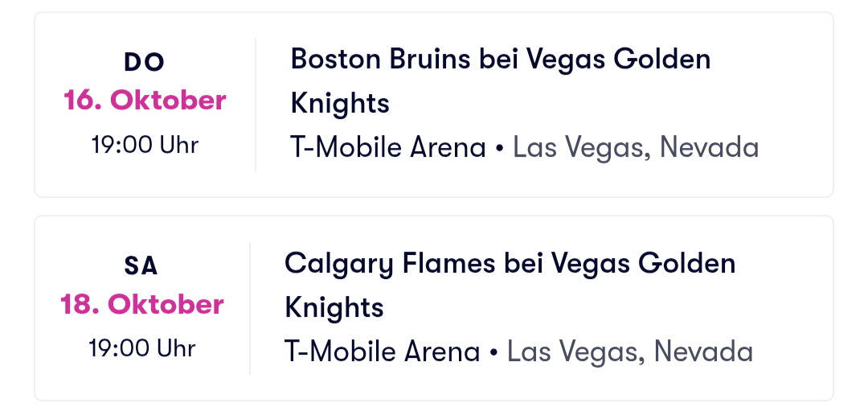Click T-Mobile Arena in the Calgary Flames card
This screenshot has height=415, width=868.
382,352
